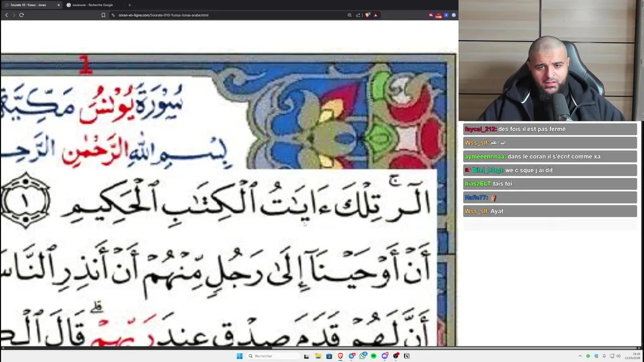This screenshot has width=644, height=362.
Task: Click the red extension icon in browser toolbar
Action: click(x=438, y=16)
